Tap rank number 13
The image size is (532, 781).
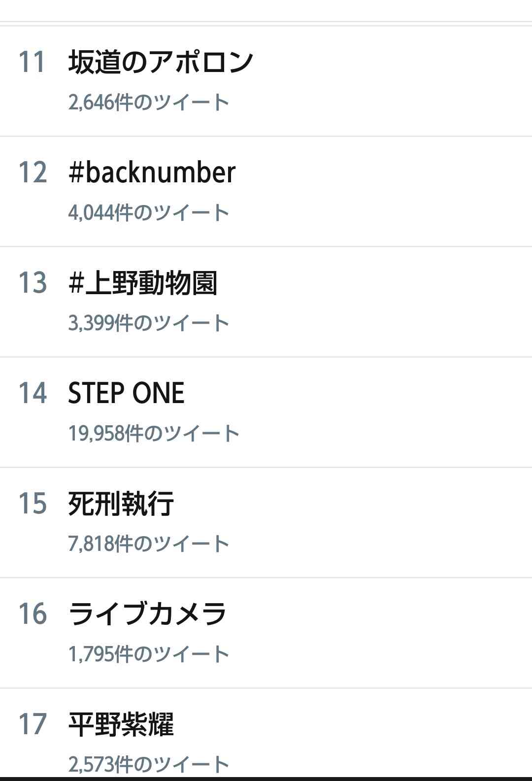click(x=33, y=283)
